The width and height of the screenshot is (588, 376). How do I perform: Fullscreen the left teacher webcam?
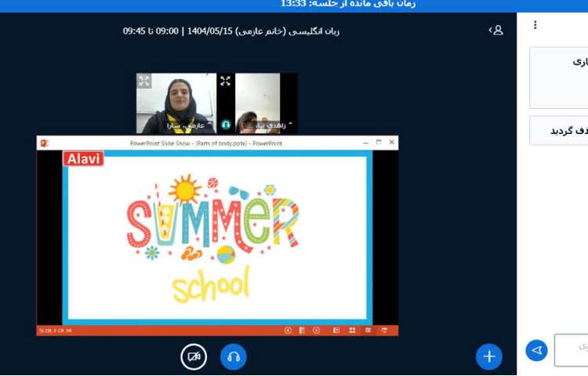pos(144,81)
